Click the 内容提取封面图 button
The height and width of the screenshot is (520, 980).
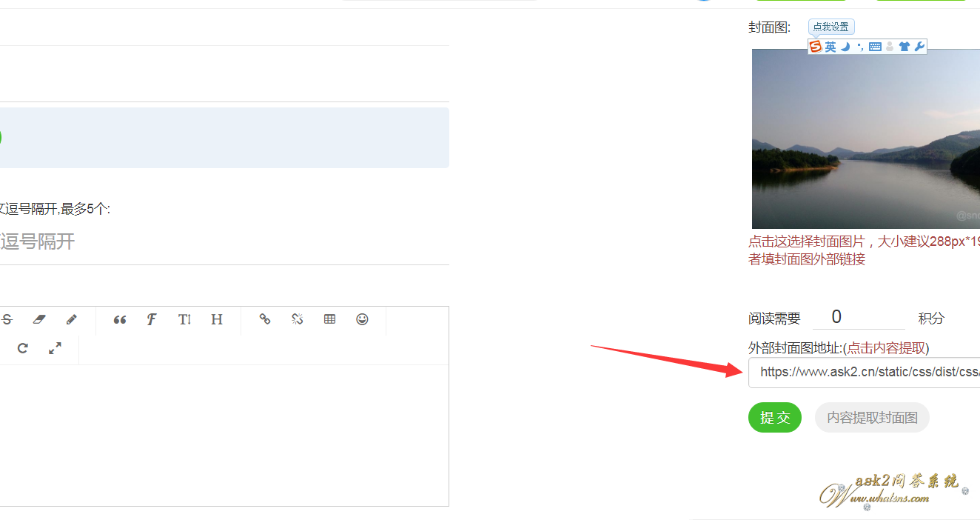[872, 418]
